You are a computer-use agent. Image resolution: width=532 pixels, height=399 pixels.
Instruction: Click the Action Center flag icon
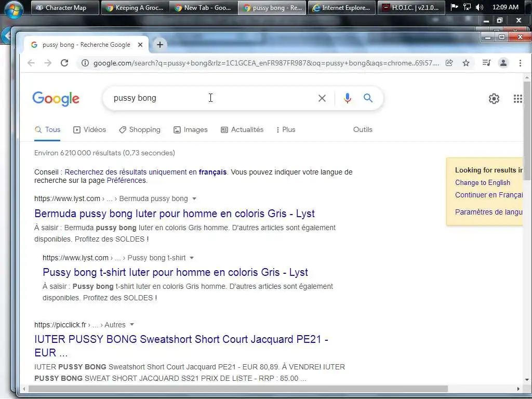[455, 7]
